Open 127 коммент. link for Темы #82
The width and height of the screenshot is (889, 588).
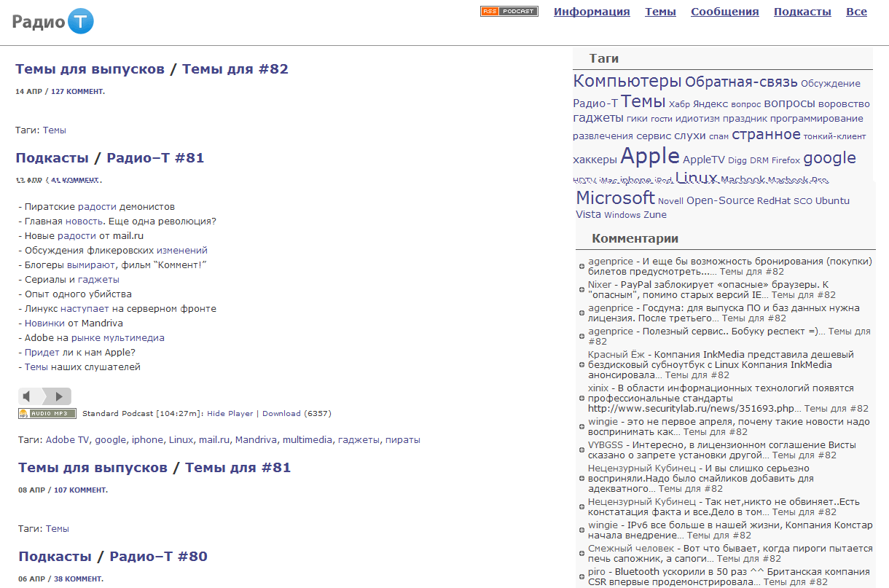tap(78, 92)
